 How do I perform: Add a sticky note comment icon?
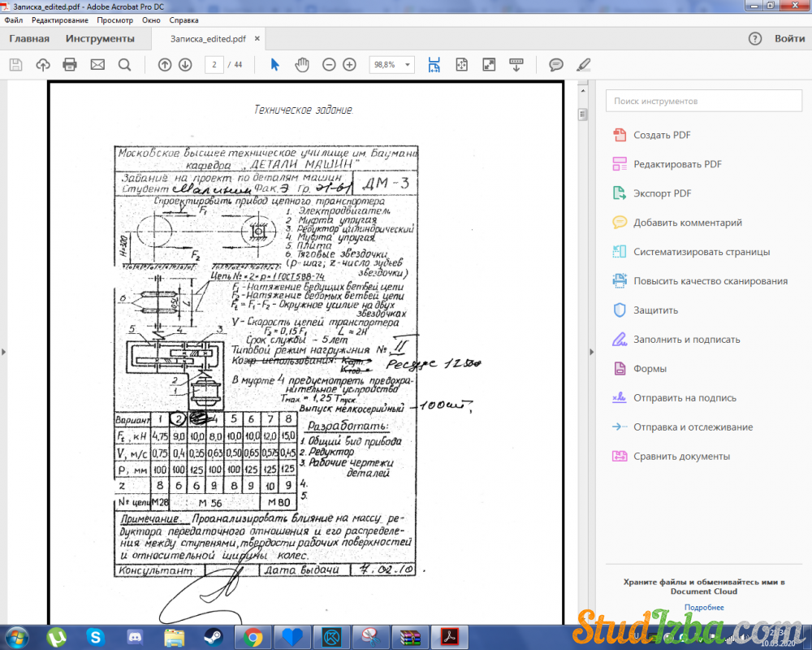pos(556,65)
